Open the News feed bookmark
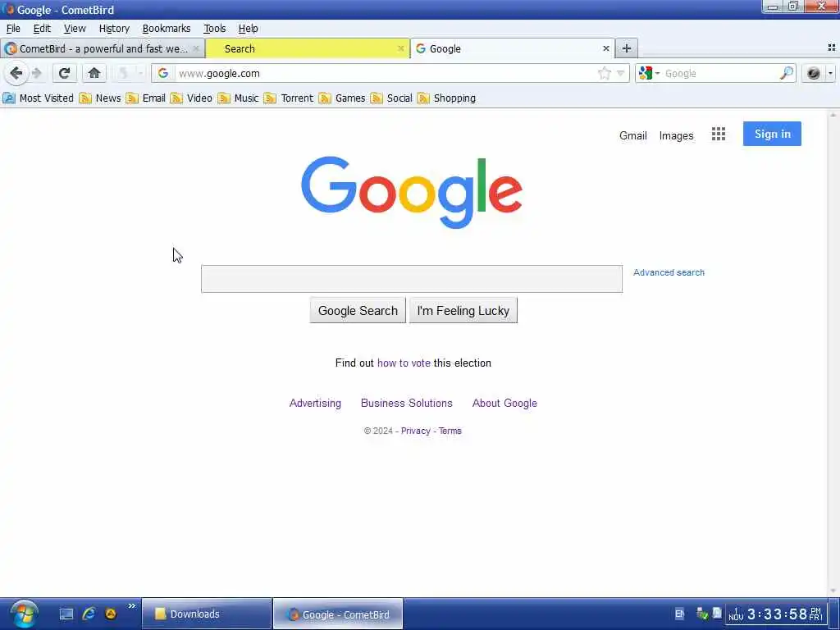This screenshot has height=630, width=840. [x=100, y=98]
